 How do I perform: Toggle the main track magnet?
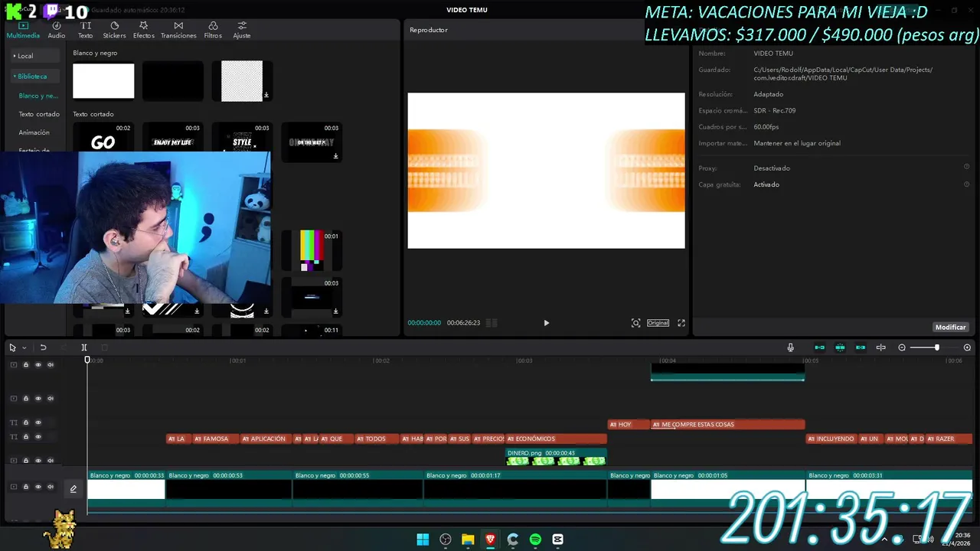[819, 347]
